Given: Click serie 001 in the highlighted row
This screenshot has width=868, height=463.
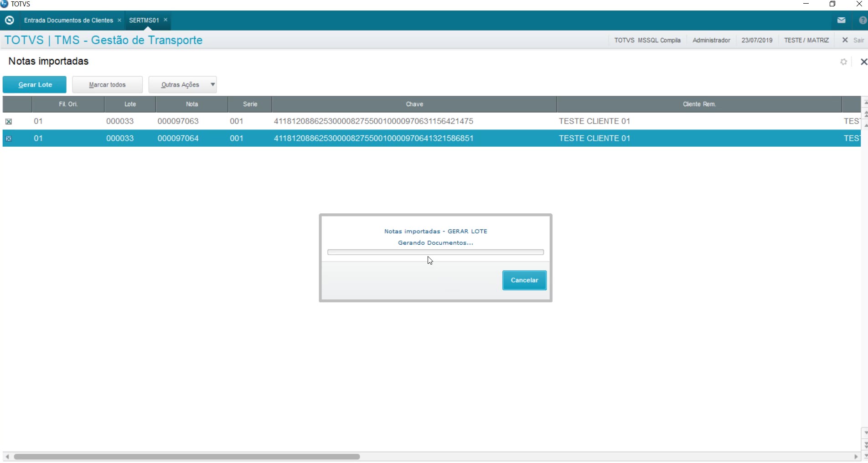Looking at the screenshot, I should (237, 138).
